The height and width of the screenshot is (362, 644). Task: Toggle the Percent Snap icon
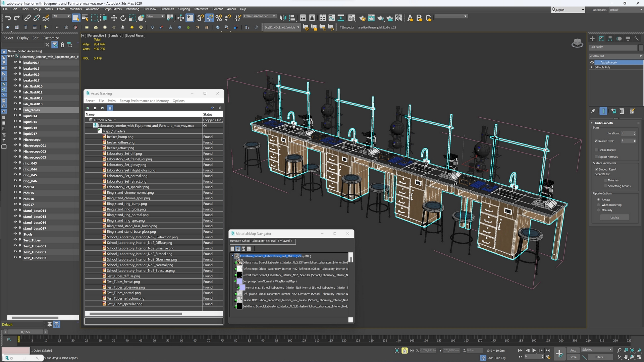pyautogui.click(x=219, y=18)
